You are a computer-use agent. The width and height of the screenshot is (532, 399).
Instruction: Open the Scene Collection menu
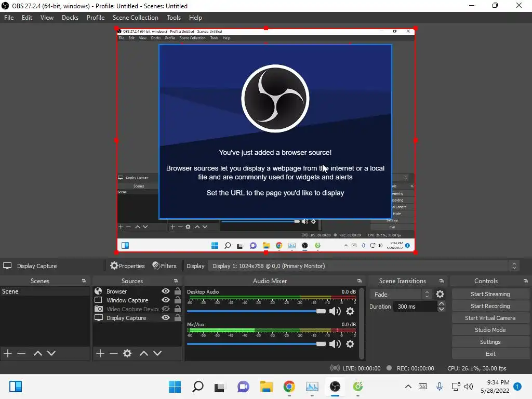136,18
